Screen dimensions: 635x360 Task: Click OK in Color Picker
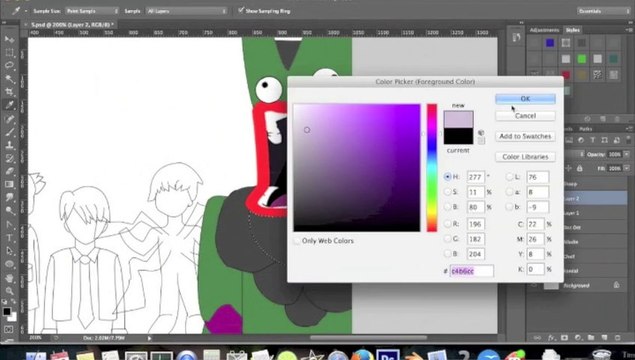pyautogui.click(x=525, y=99)
